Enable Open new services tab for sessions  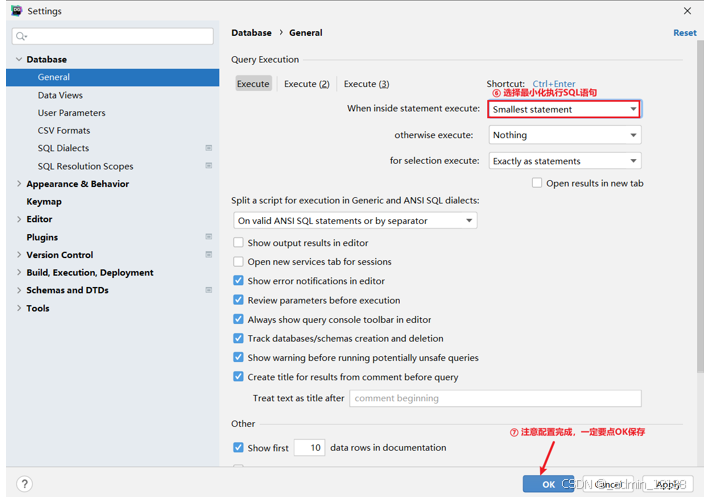coord(238,261)
